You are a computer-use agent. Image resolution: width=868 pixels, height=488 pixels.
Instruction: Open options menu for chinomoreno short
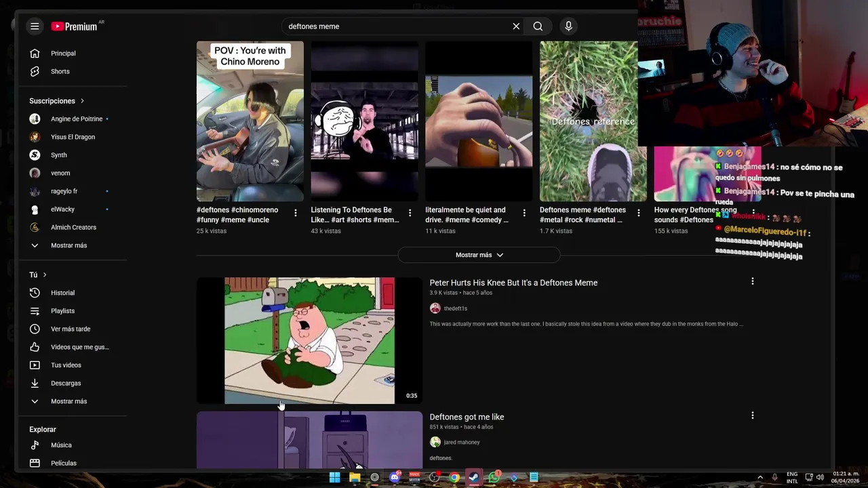pyautogui.click(x=295, y=213)
